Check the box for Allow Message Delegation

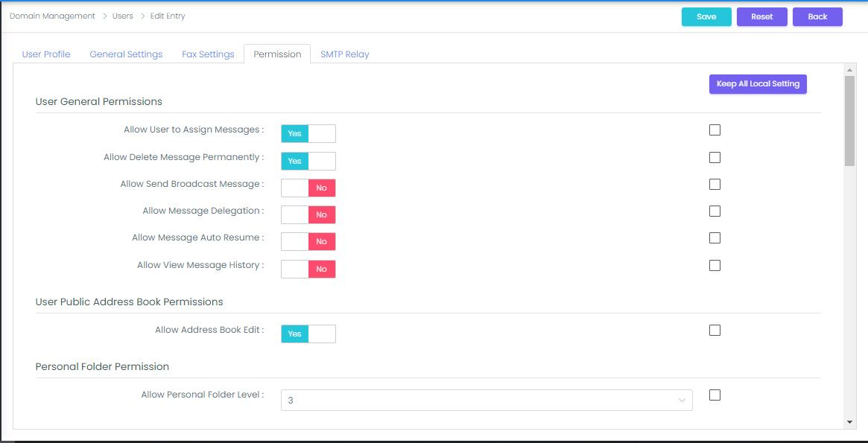[x=715, y=211]
